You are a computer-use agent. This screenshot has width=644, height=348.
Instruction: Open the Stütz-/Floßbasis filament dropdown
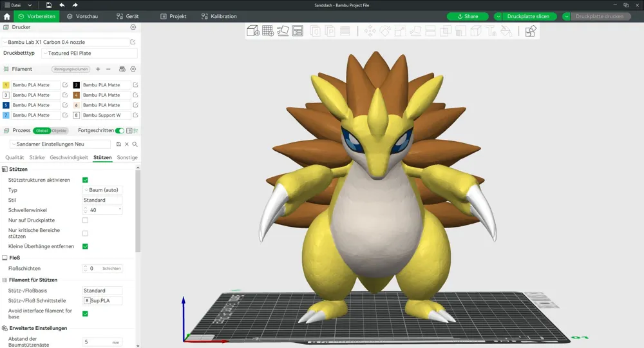[102, 291]
